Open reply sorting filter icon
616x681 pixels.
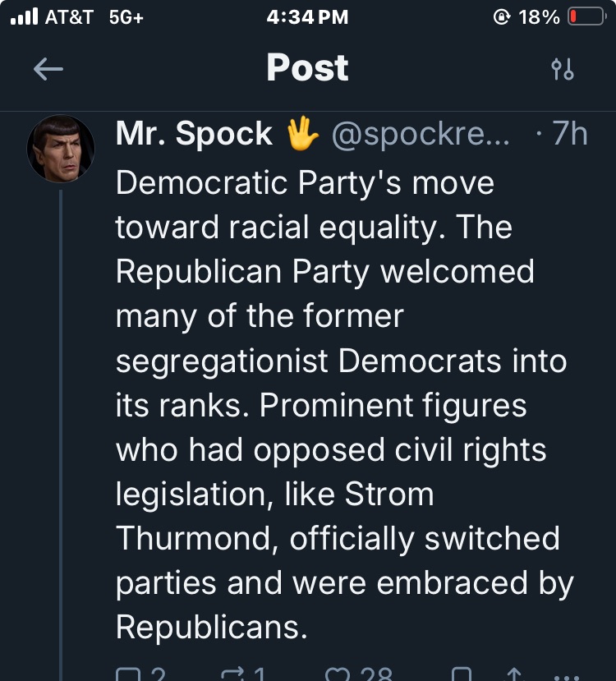click(563, 70)
